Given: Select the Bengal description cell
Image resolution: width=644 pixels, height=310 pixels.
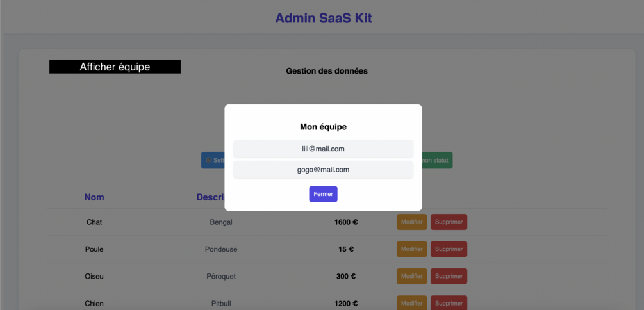Looking at the screenshot, I should click(221, 222).
